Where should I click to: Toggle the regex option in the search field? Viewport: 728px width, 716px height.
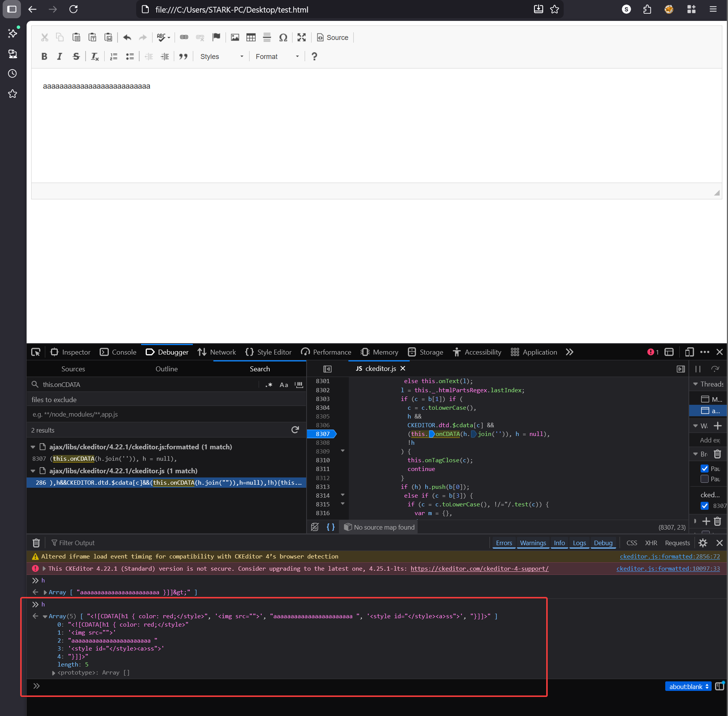point(269,385)
